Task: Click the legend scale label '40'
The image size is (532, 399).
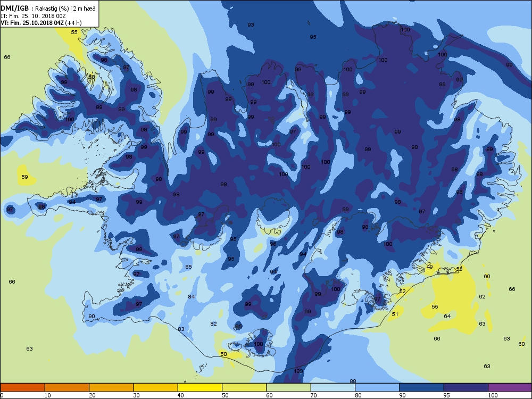Action: point(181,395)
